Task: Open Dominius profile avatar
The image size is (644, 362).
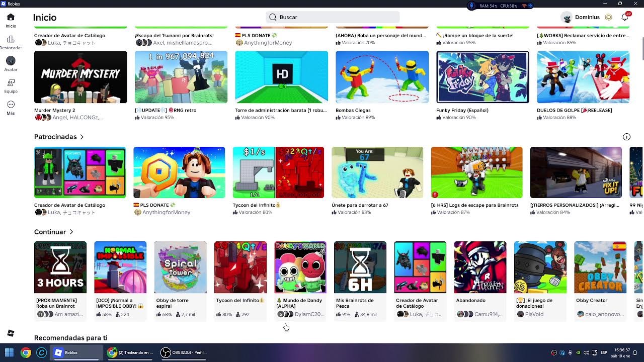Action: point(567,18)
